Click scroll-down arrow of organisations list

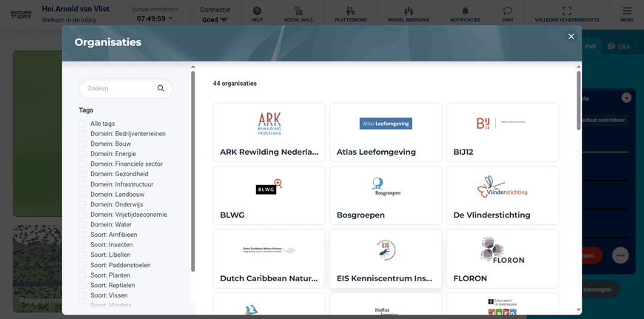tap(579, 309)
